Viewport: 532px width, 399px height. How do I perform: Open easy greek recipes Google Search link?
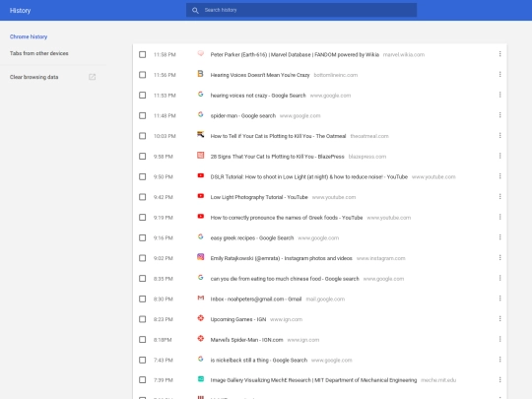[x=252, y=237]
